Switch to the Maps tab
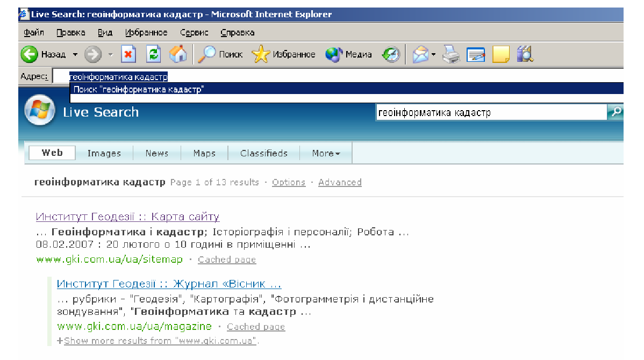 pyautogui.click(x=204, y=153)
